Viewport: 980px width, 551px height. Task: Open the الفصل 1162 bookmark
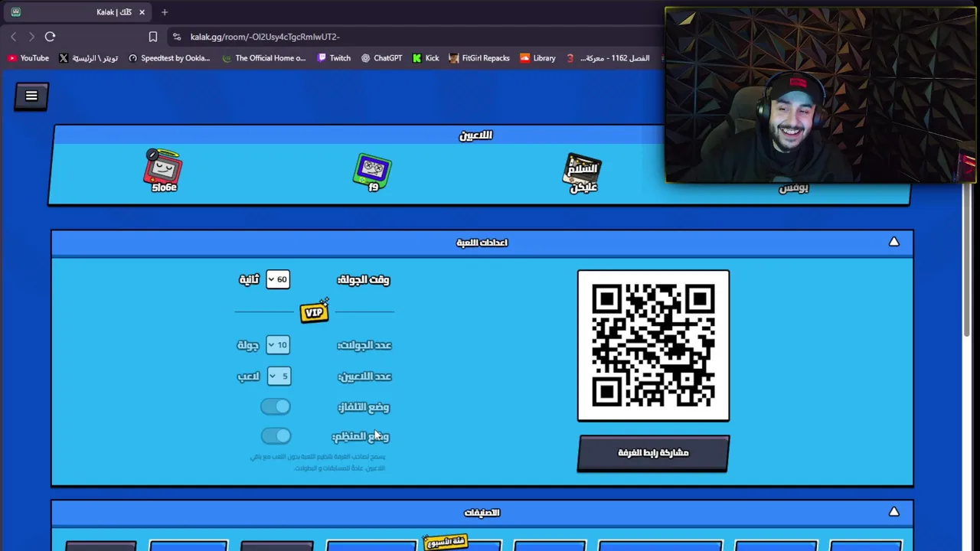click(x=608, y=58)
